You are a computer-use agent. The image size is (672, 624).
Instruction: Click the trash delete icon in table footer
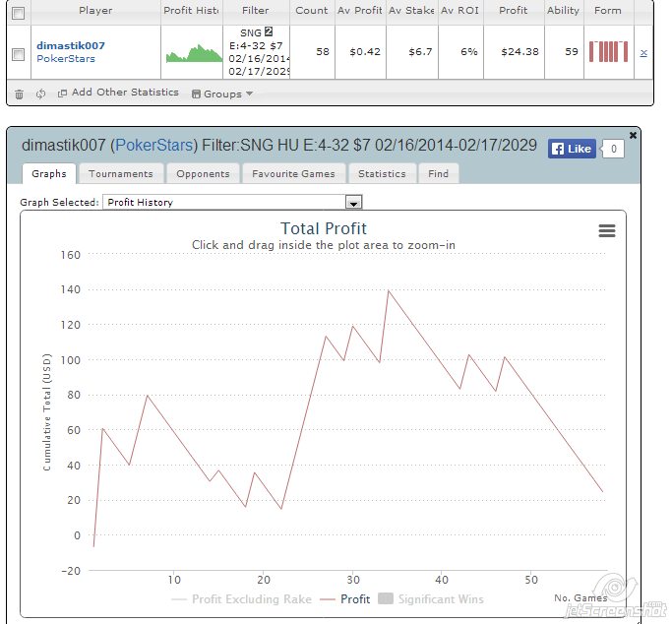pyautogui.click(x=19, y=94)
